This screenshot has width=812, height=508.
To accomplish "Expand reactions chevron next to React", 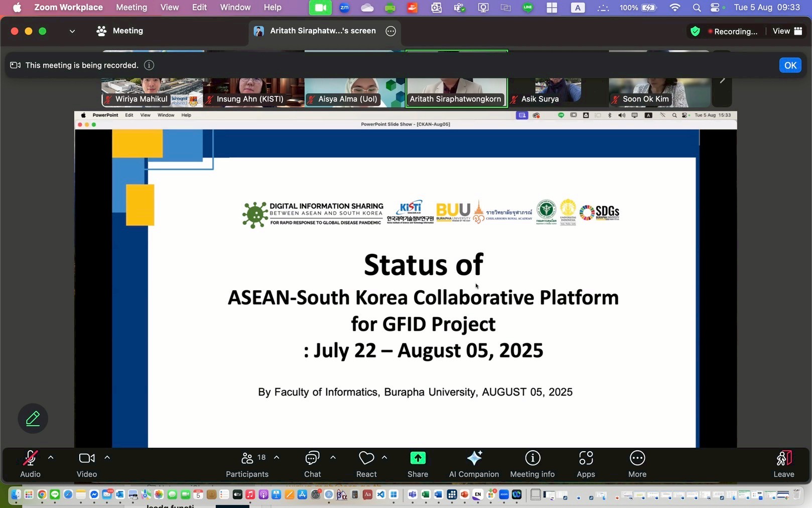I will (x=384, y=457).
